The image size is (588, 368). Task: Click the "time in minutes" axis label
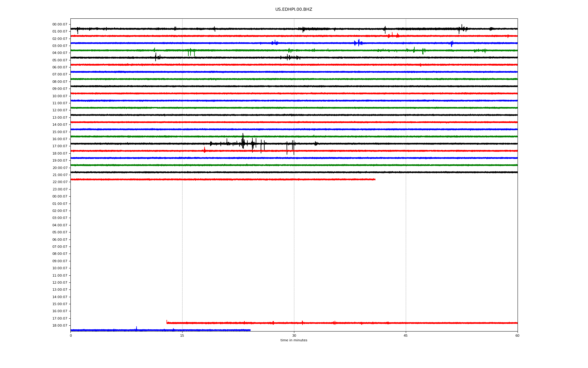294,340
